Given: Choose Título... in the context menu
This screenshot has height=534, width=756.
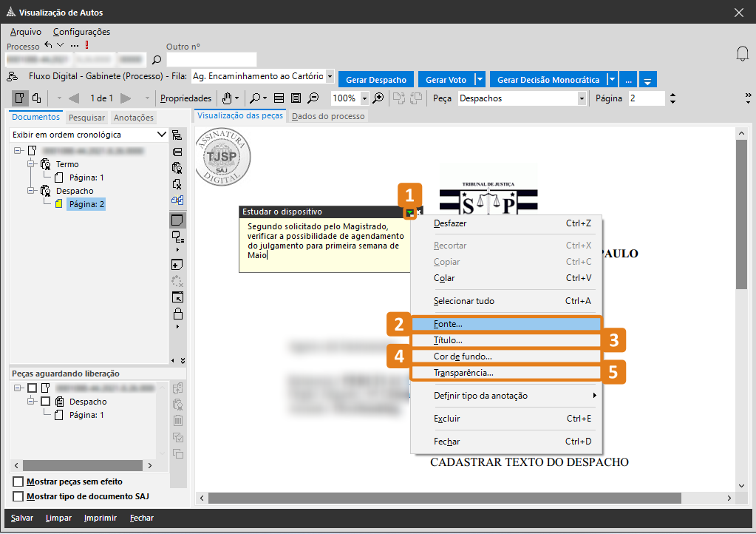Looking at the screenshot, I should [x=506, y=340].
